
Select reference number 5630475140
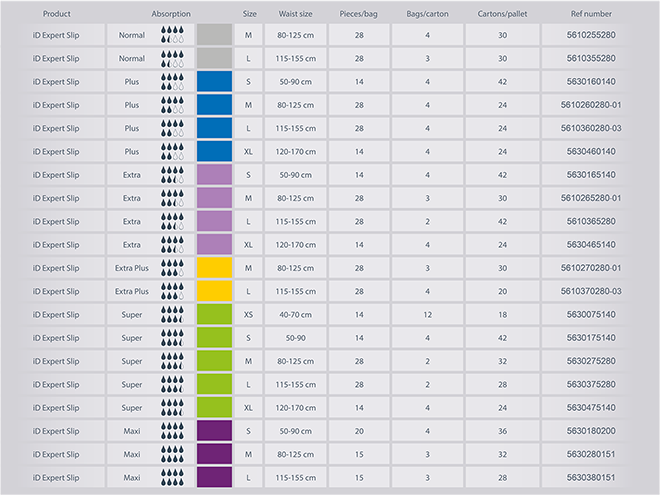tap(591, 407)
